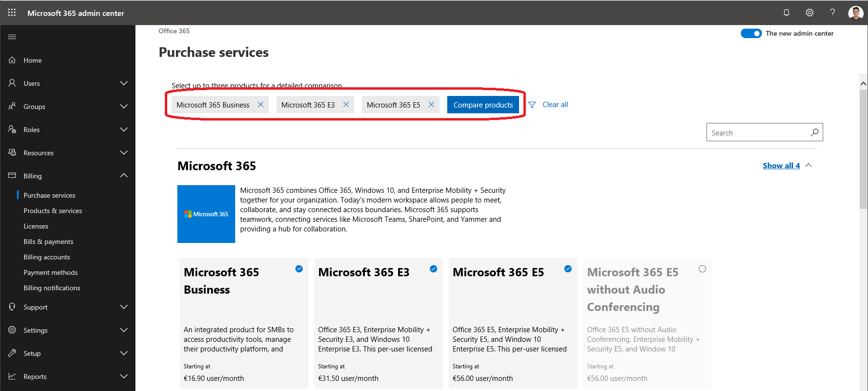This screenshot has width=868, height=391.
Task: Open Bills & payments page
Action: [48, 242]
